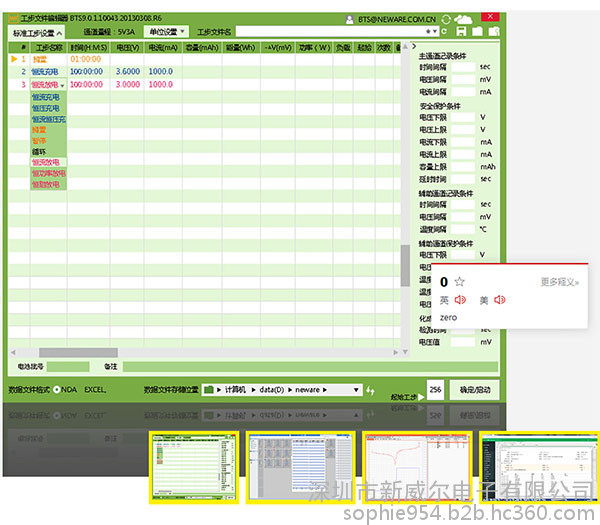Play the American pronunciation speaker icon

(x=499, y=300)
